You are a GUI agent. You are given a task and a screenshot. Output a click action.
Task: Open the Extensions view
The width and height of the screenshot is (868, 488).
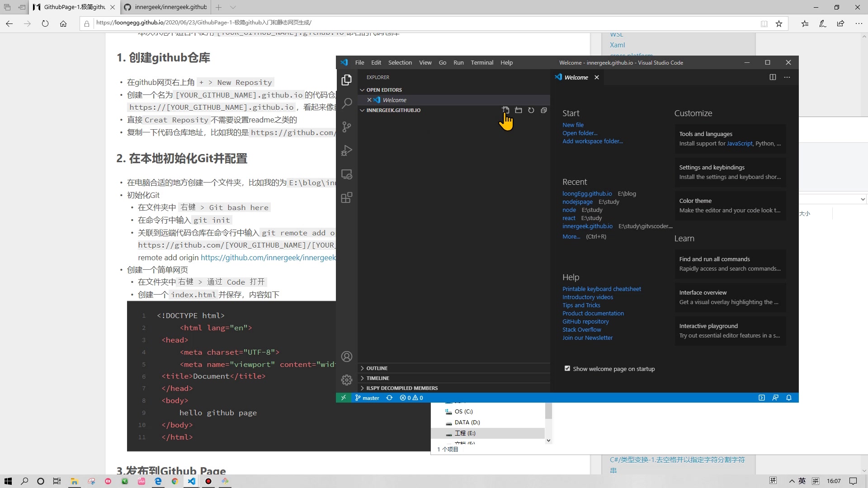coord(347,197)
